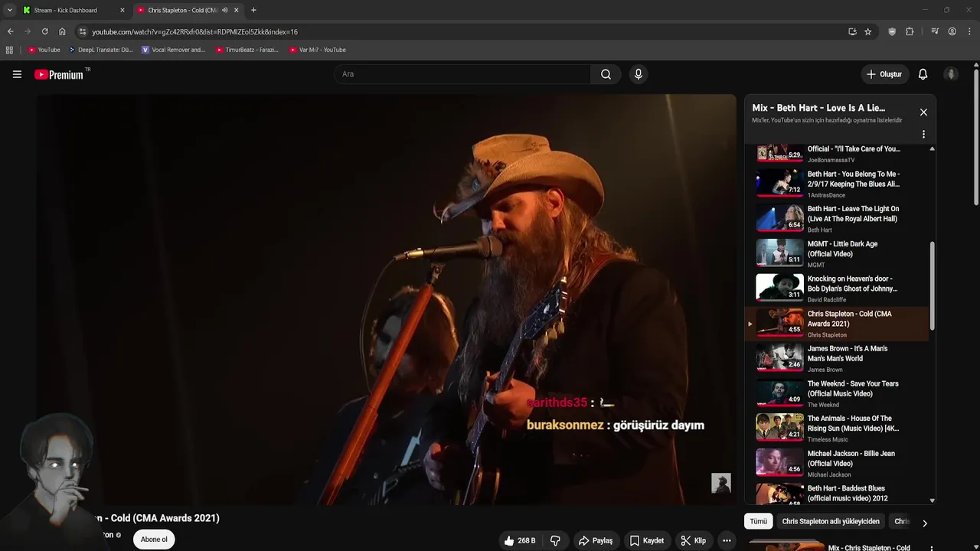Screen dimensions: 980x551
Task: Click install/cast icon in address bar
Action: pos(852,31)
